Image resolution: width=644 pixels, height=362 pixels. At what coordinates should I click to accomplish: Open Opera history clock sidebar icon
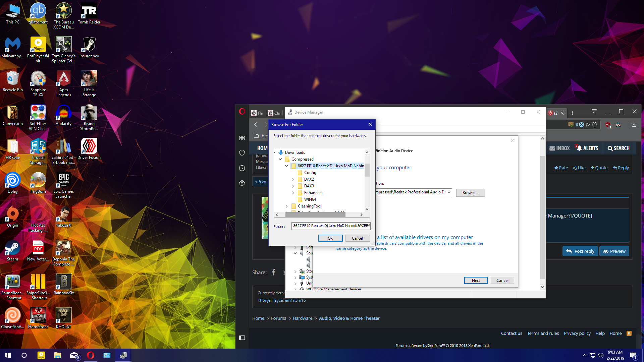pos(242,168)
